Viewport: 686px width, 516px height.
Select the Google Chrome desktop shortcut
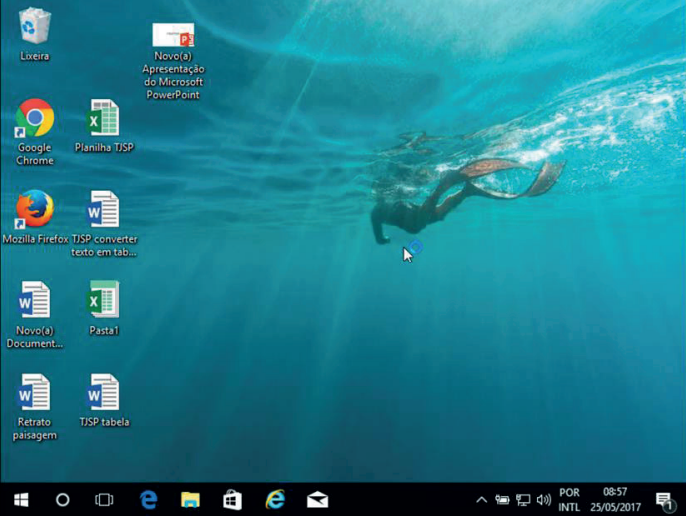pos(34,120)
